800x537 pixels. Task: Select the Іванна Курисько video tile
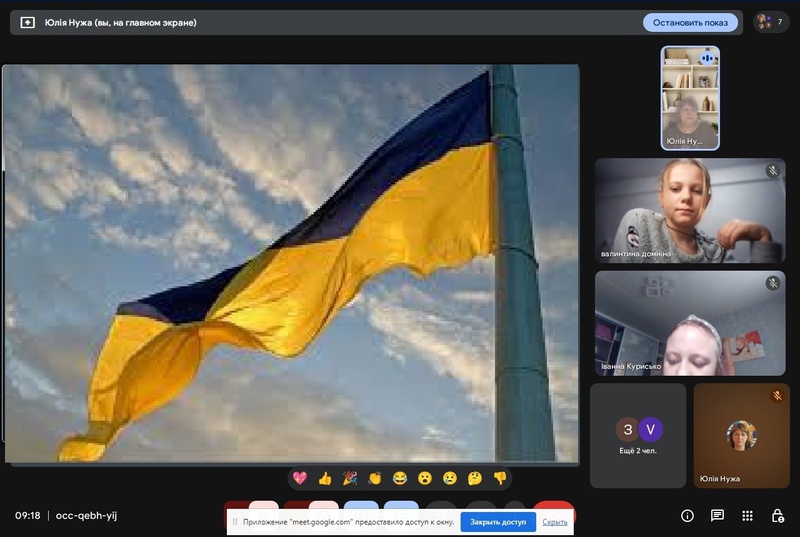click(690, 323)
